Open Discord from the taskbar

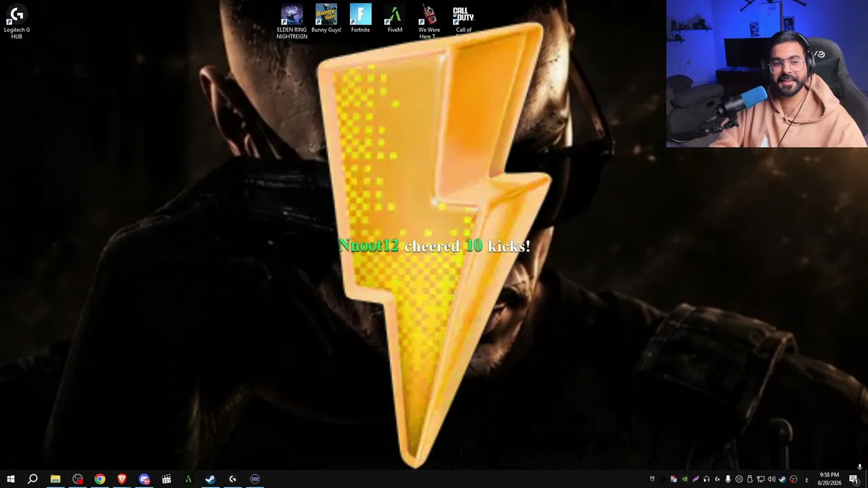[144, 479]
